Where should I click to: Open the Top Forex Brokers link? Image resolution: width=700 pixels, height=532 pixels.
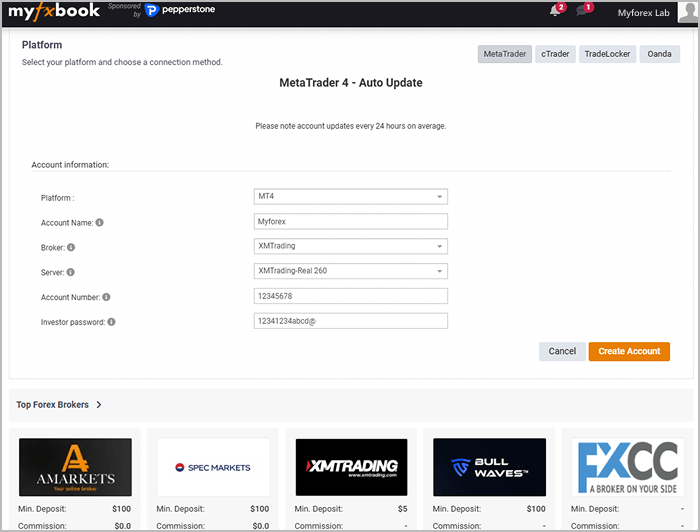53,405
